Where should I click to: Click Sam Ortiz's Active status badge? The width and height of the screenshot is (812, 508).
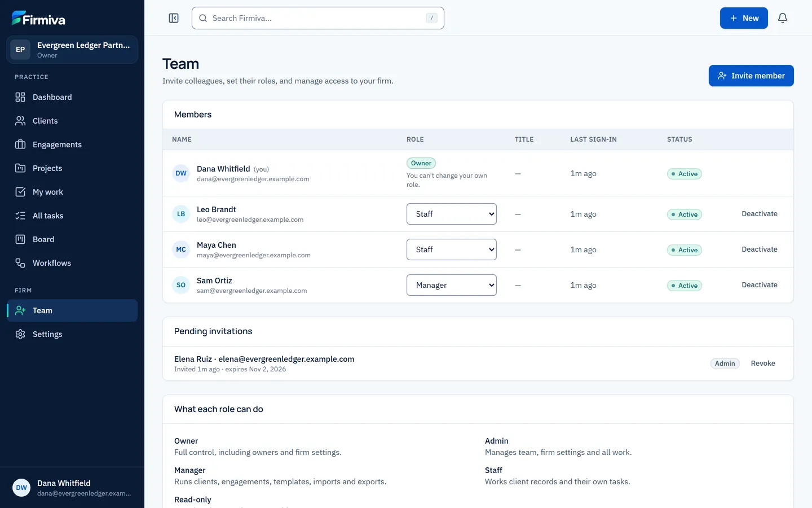685,286
